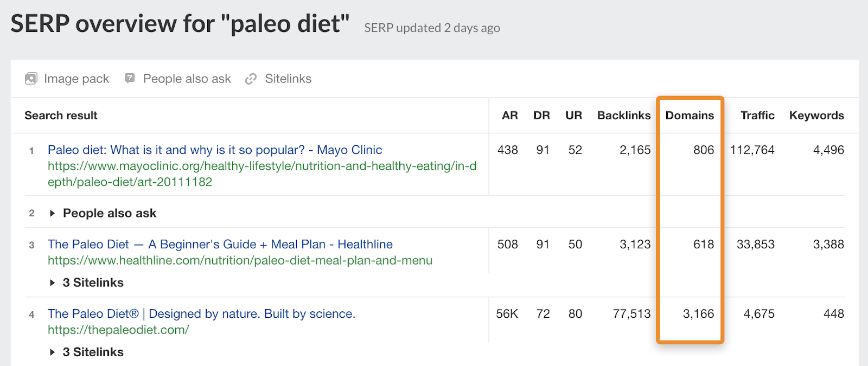The height and width of the screenshot is (366, 868).
Task: Click the Keywords column header
Action: click(x=817, y=115)
